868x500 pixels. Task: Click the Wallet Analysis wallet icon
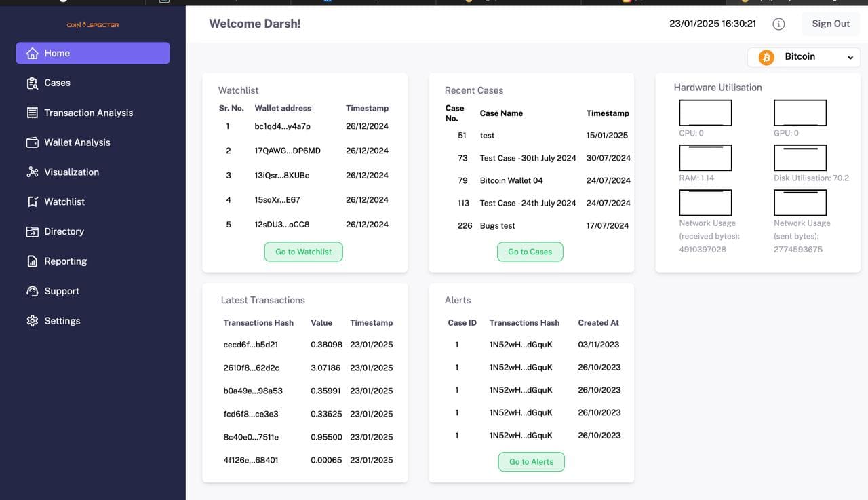pyautogui.click(x=32, y=142)
